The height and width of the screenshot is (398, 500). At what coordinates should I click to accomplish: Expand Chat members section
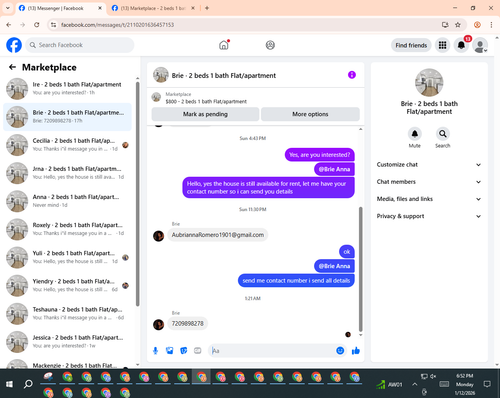coord(429,182)
